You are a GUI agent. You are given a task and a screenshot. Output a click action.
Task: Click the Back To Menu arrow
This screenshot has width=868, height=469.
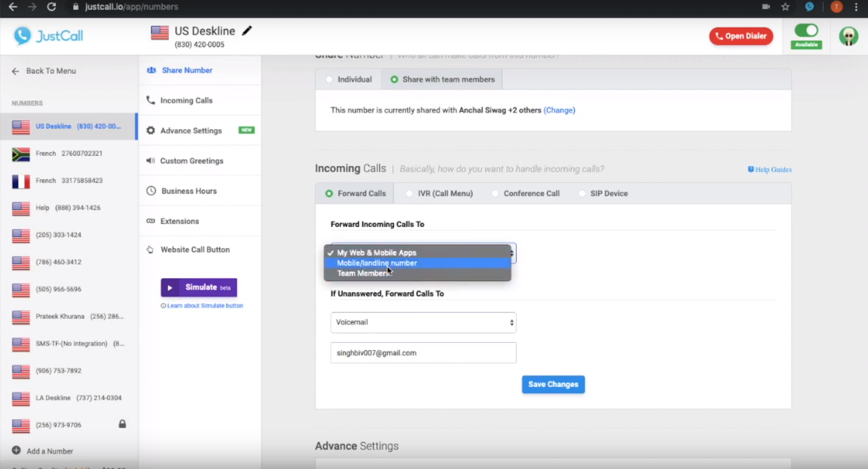pos(16,71)
